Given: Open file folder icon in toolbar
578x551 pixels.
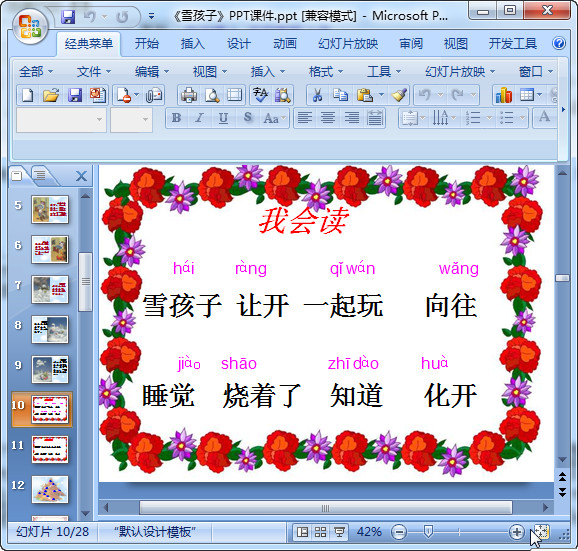Looking at the screenshot, I should pyautogui.click(x=51, y=95).
